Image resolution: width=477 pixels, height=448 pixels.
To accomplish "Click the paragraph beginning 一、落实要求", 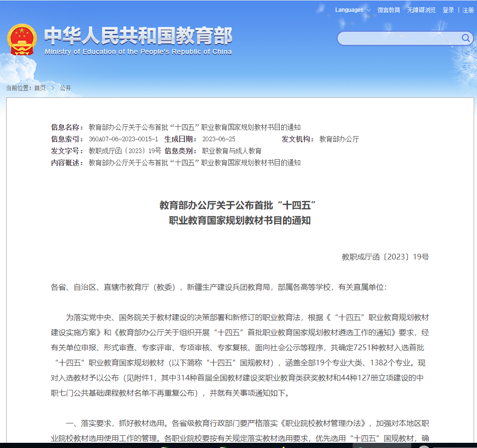I will click(240, 431).
